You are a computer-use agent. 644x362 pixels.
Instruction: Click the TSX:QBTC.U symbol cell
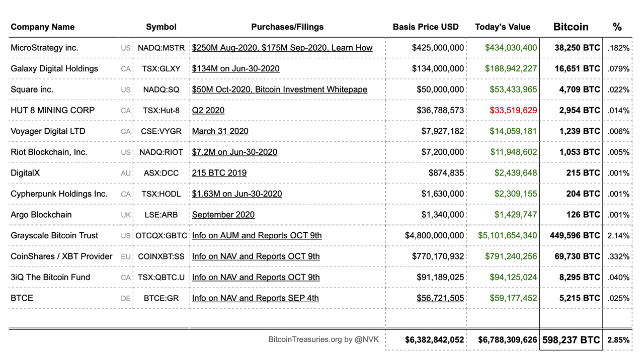(161, 278)
